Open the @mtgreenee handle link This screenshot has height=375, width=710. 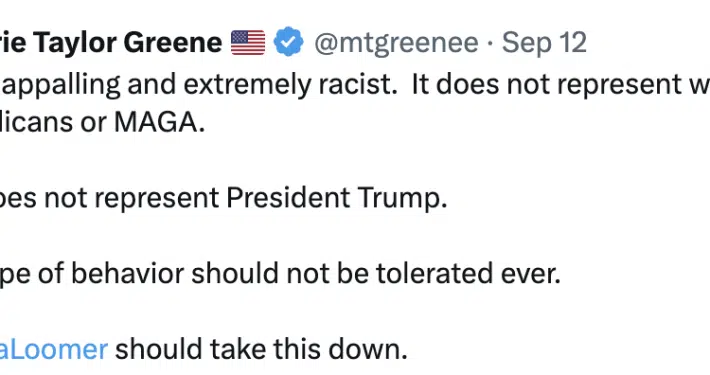[x=396, y=43]
